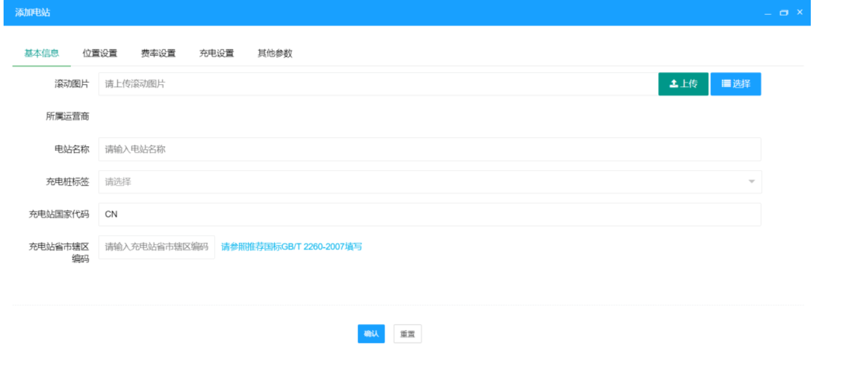The image size is (868, 374).
Task: Close the 添加电站 dialog
Action: pos(799,12)
